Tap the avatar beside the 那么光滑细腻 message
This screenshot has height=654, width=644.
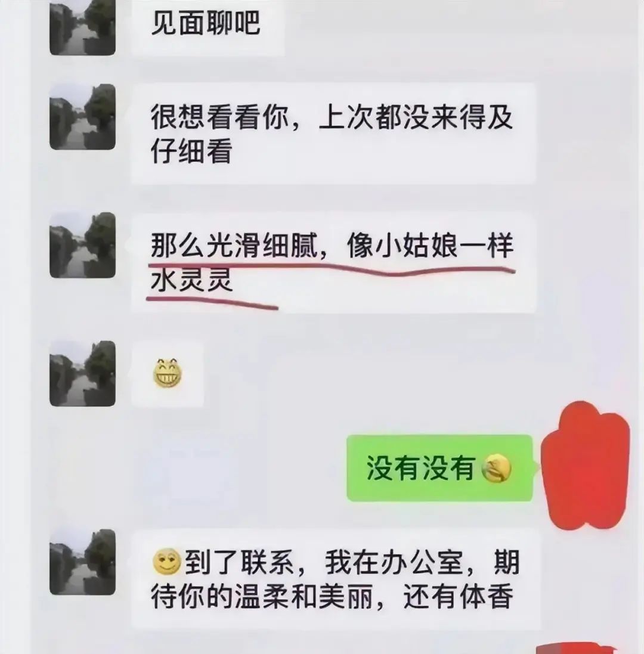(x=82, y=245)
